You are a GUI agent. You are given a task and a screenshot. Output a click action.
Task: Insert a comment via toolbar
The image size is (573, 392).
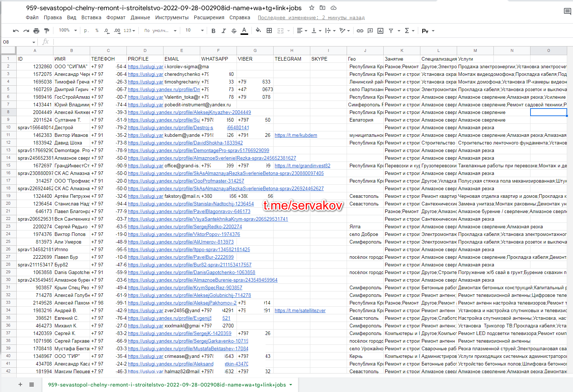[x=370, y=31]
